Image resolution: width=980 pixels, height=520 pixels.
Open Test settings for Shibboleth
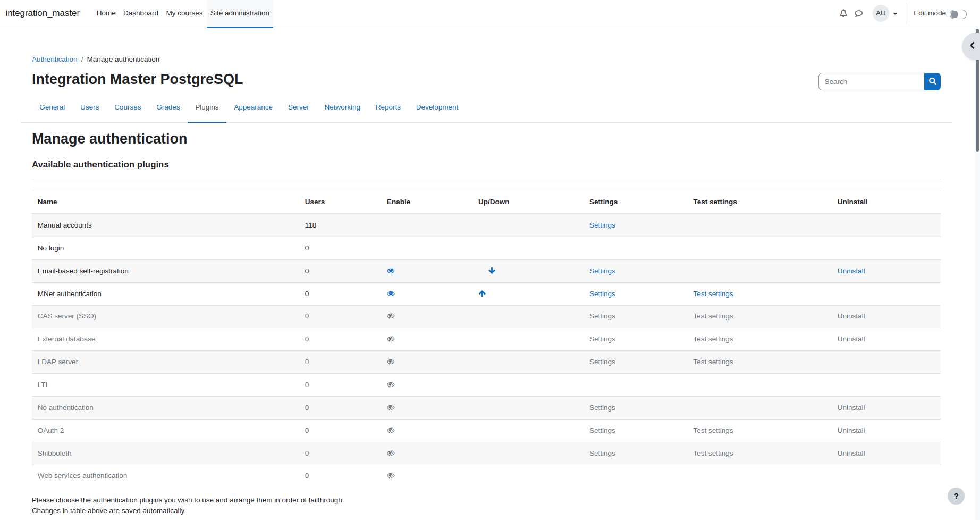tap(713, 454)
